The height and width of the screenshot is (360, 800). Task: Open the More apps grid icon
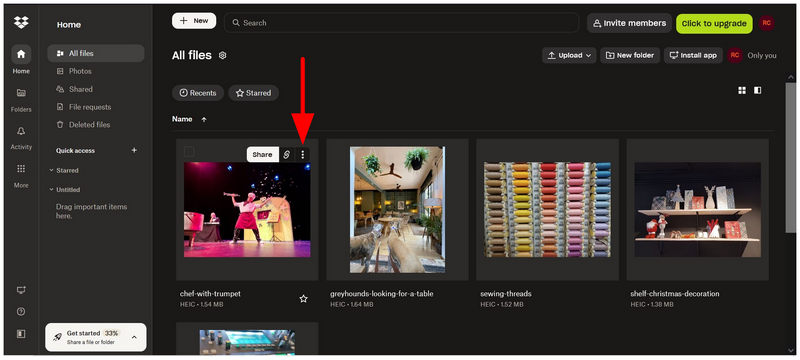click(21, 169)
